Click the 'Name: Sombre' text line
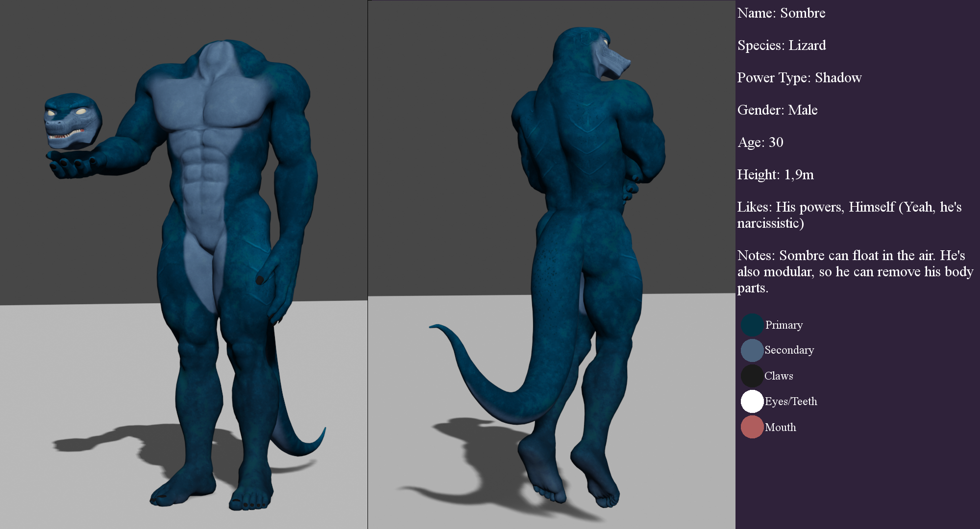Viewport: 980px width, 529px height. coord(781,13)
